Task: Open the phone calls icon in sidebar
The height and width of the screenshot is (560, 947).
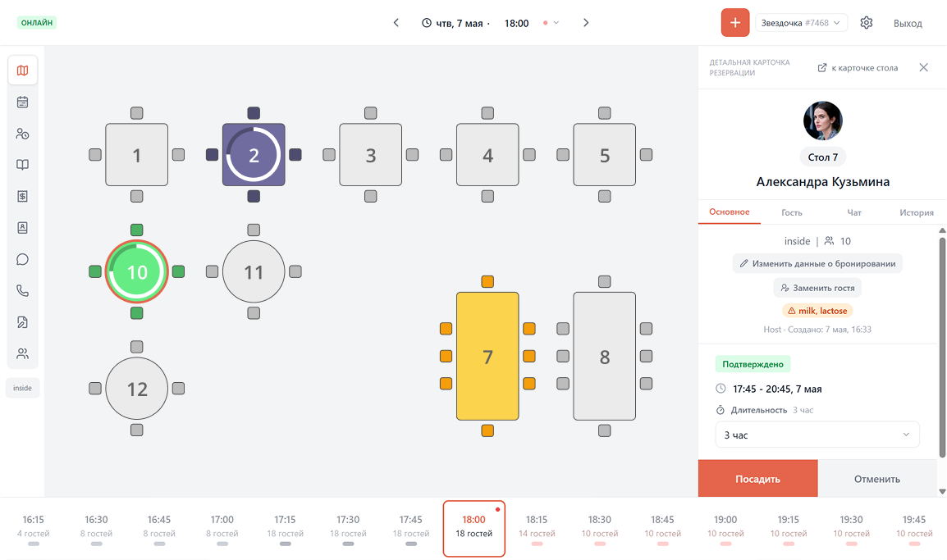Action: point(22,291)
